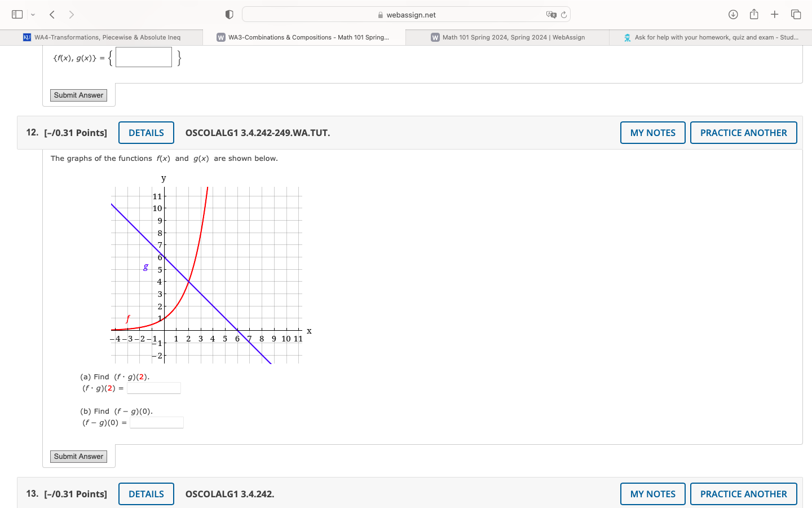Image resolution: width=812 pixels, height=508 pixels.
Task: Open the privacy shield report icon
Action: tap(229, 15)
